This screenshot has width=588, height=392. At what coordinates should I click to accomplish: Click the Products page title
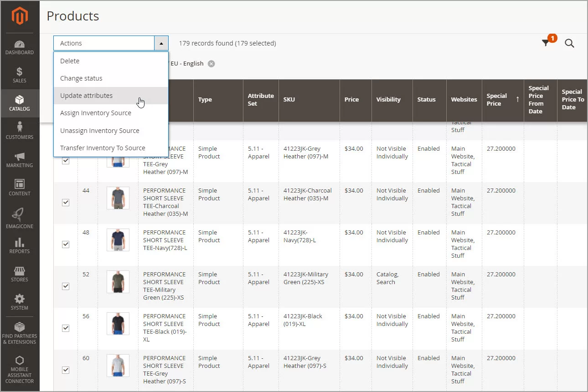click(x=73, y=16)
